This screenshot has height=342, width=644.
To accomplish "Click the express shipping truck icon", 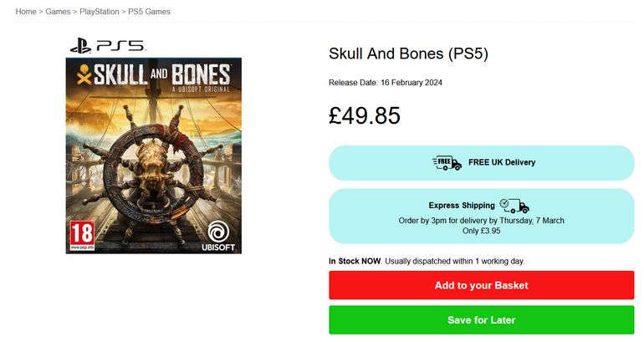I will point(514,205).
